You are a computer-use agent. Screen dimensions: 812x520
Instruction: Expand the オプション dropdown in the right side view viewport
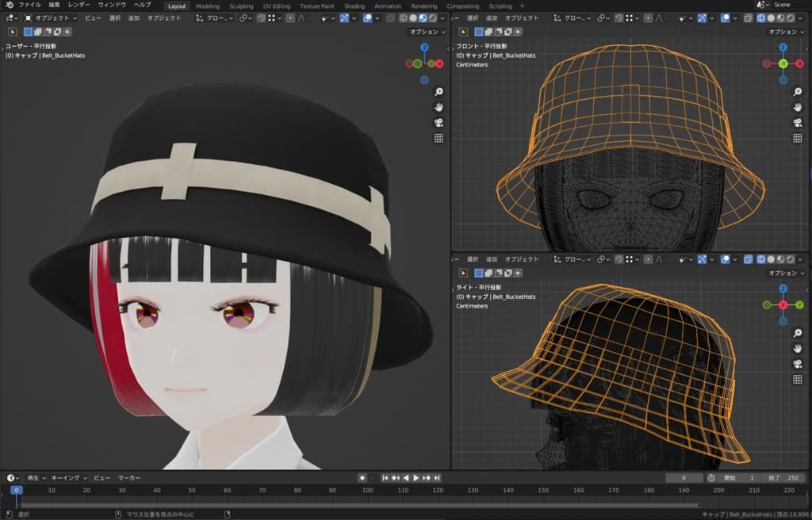785,273
